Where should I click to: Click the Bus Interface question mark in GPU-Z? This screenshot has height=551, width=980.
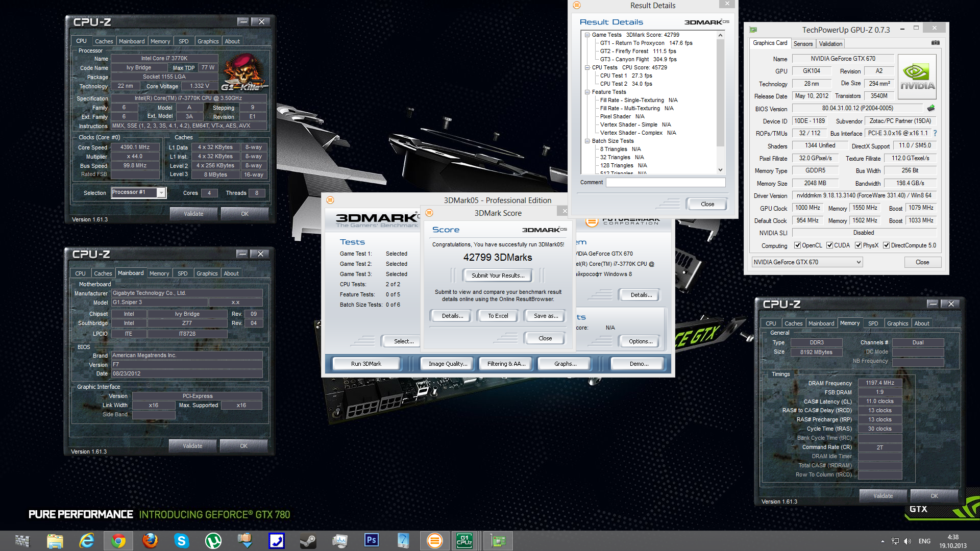point(935,133)
